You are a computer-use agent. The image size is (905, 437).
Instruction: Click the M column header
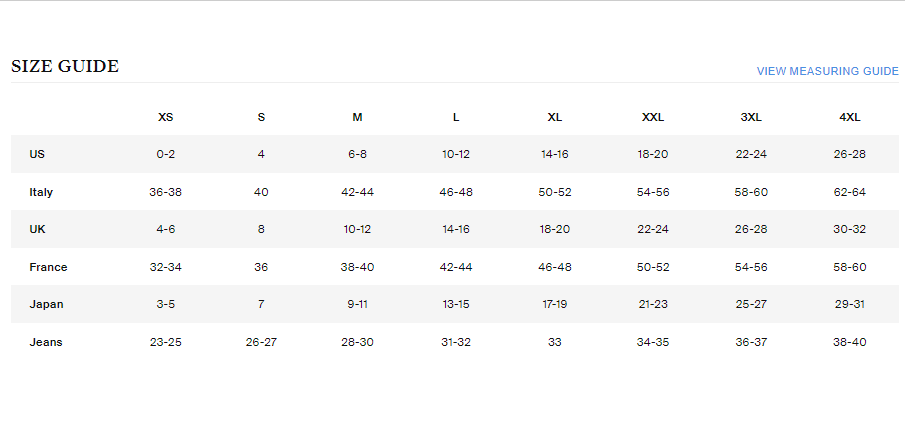click(357, 117)
